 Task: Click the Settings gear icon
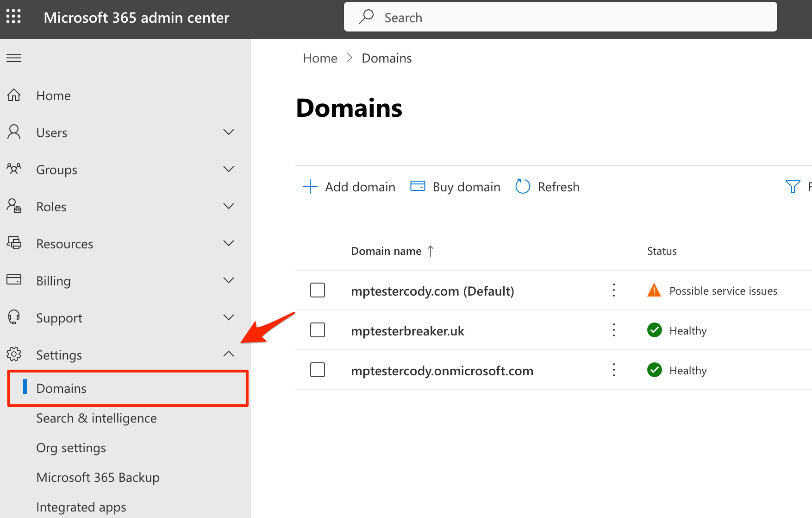14,354
